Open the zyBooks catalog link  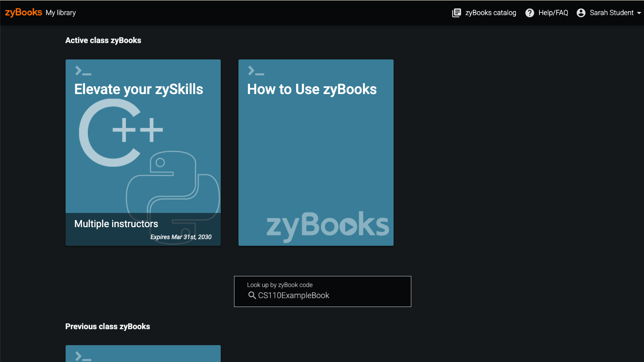[484, 13]
